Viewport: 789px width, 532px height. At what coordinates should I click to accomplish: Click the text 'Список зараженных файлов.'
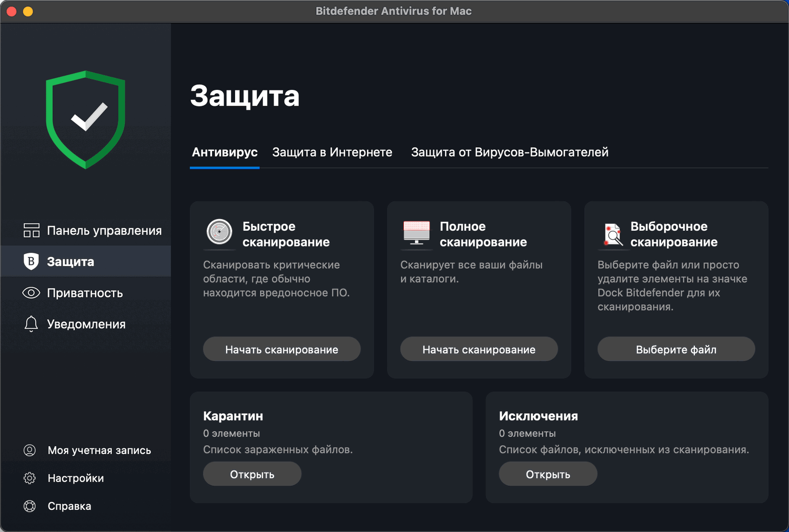coord(278,449)
